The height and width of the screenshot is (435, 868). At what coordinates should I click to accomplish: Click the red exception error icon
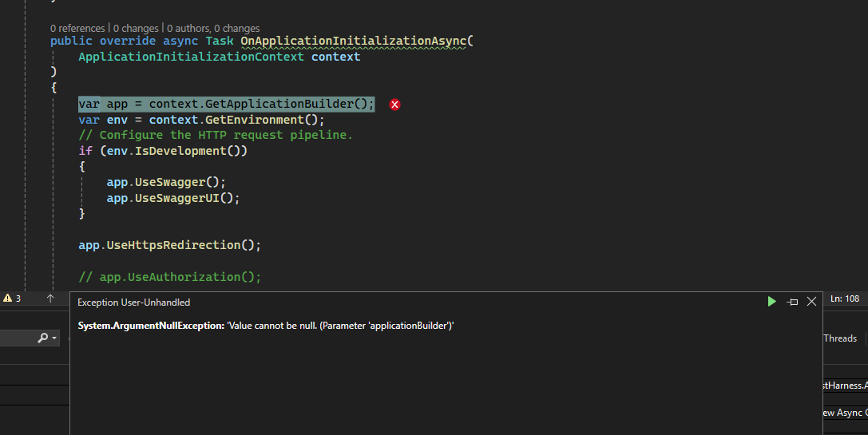coord(394,105)
